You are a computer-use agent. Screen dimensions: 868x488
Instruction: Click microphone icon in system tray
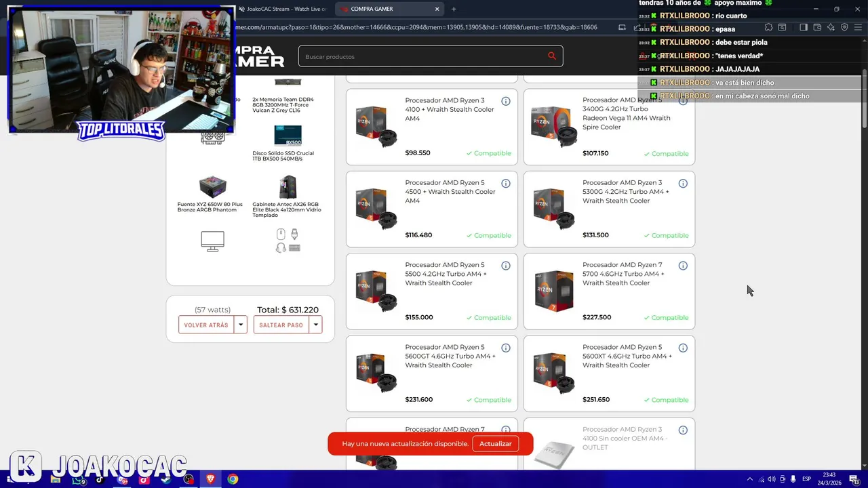click(x=793, y=479)
